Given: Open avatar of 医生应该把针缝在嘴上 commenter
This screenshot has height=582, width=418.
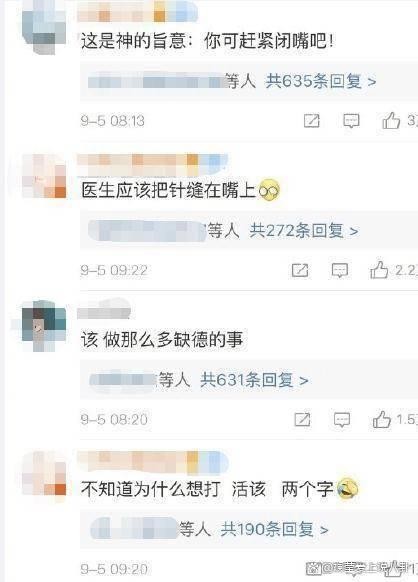Looking at the screenshot, I should (x=44, y=176).
